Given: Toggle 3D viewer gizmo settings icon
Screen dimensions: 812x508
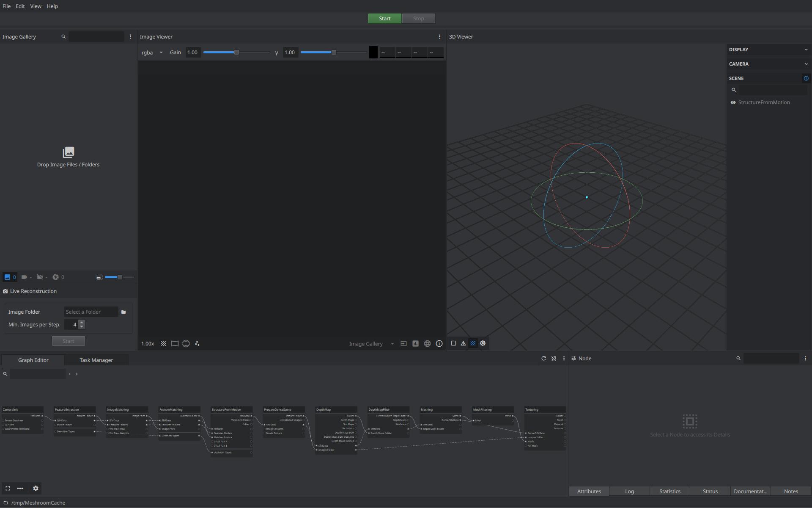Looking at the screenshot, I should 483,343.
